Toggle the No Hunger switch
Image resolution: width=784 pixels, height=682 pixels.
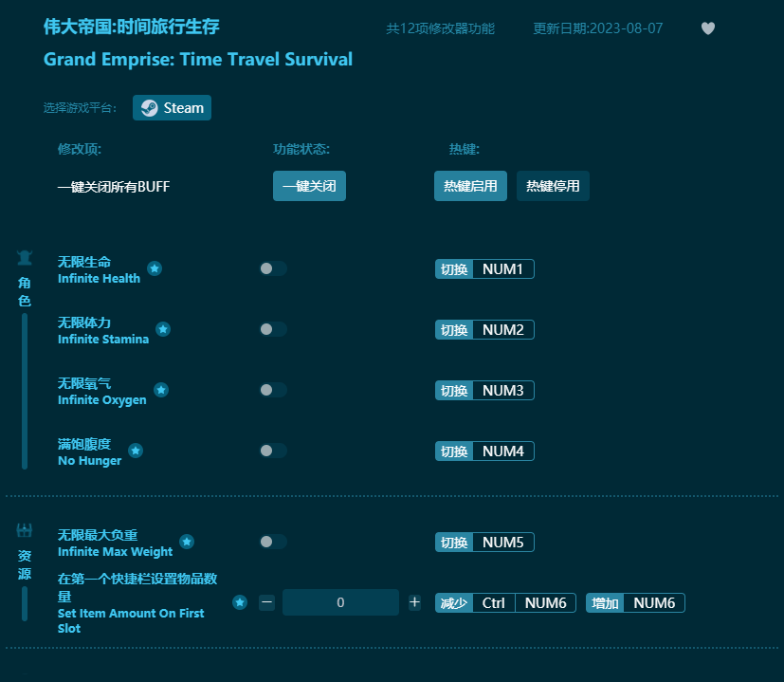coord(272,451)
